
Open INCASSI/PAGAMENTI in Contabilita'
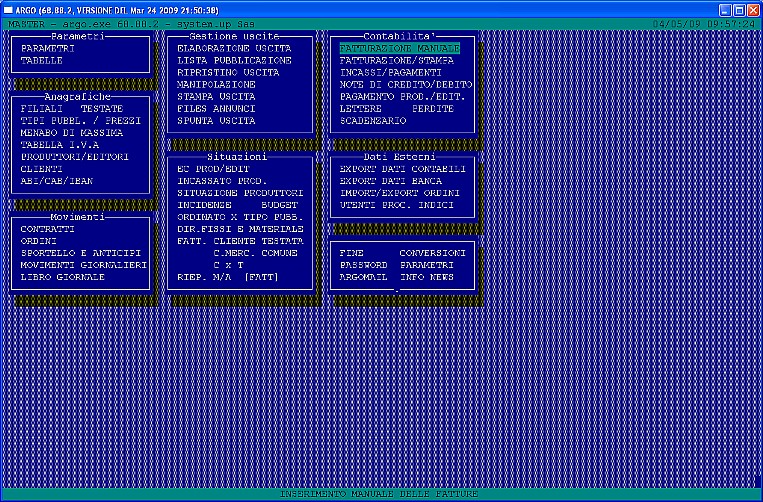click(x=390, y=72)
